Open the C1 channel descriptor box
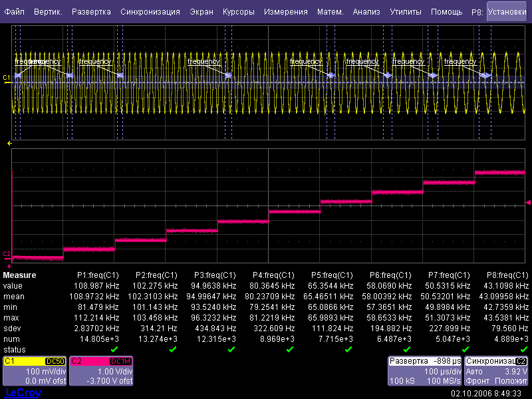 33,370
